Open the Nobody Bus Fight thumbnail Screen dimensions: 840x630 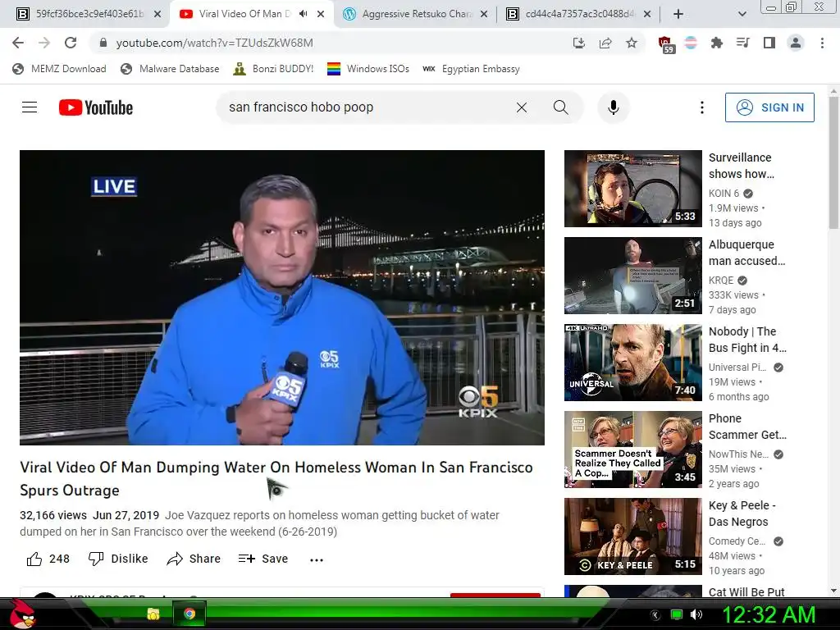[632, 363]
